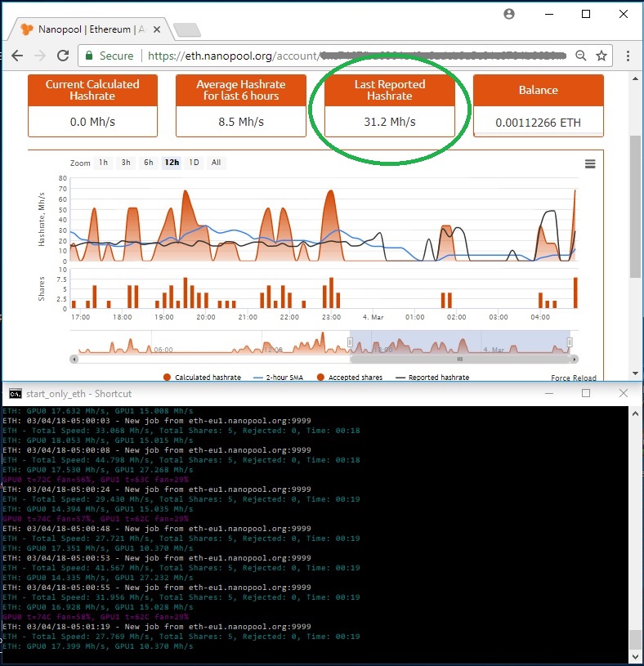Image resolution: width=644 pixels, height=666 pixels.
Task: Click the 0.00112266 ETH balance value
Action: (538, 123)
